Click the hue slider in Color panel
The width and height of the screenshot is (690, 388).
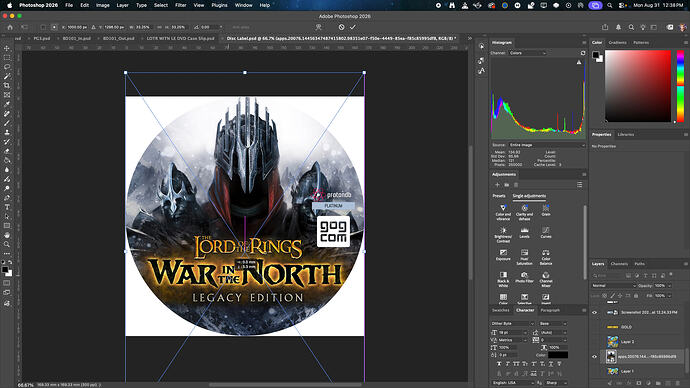680,86
